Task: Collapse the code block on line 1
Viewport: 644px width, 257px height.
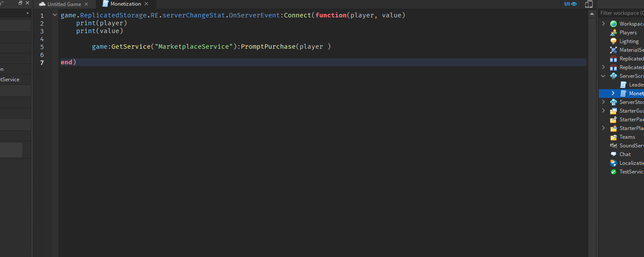Action: [x=54, y=14]
